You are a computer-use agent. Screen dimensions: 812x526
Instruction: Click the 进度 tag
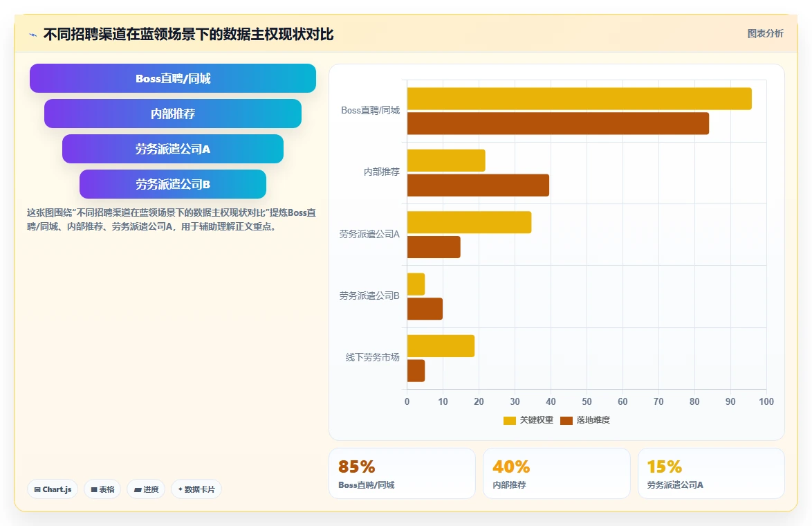pos(146,489)
